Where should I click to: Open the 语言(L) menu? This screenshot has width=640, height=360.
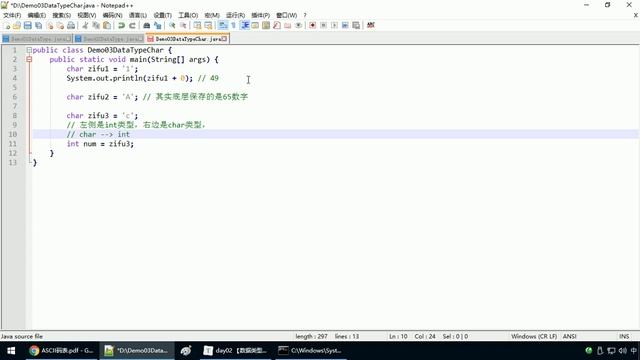pyautogui.click(x=138, y=15)
